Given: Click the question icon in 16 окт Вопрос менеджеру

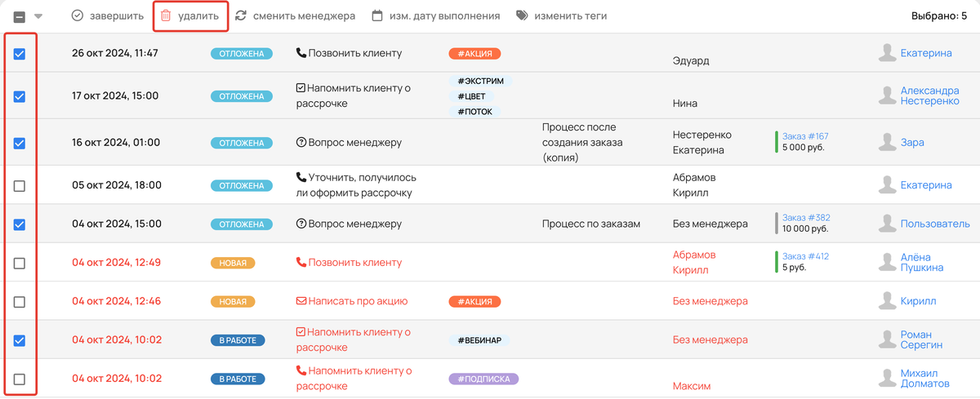Looking at the screenshot, I should 301,142.
